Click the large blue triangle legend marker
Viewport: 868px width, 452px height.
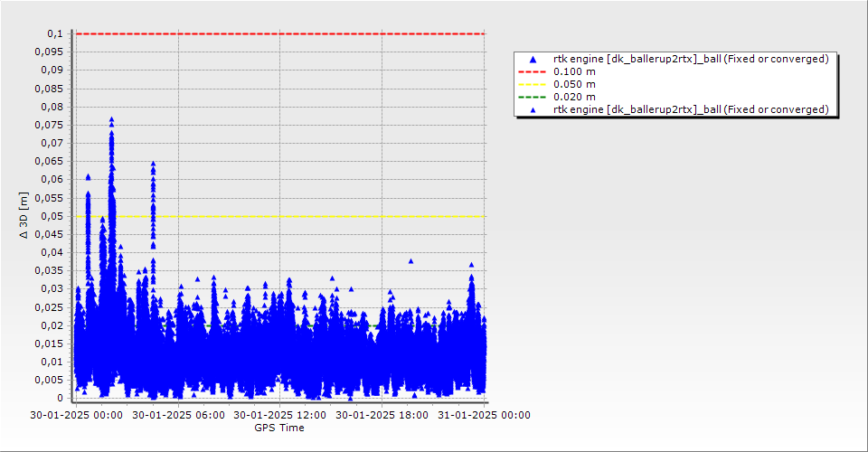coord(533,59)
